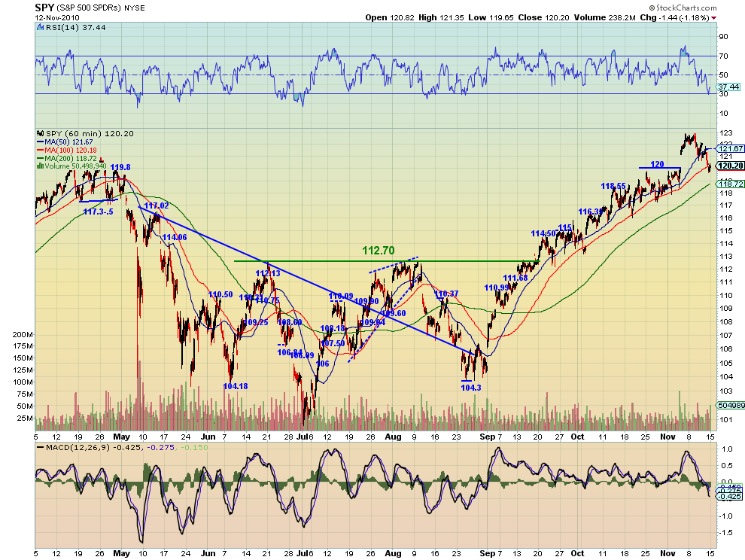
Task: Click the MA(100) 120.18 legend entry
Action: pyautogui.click(x=66, y=151)
